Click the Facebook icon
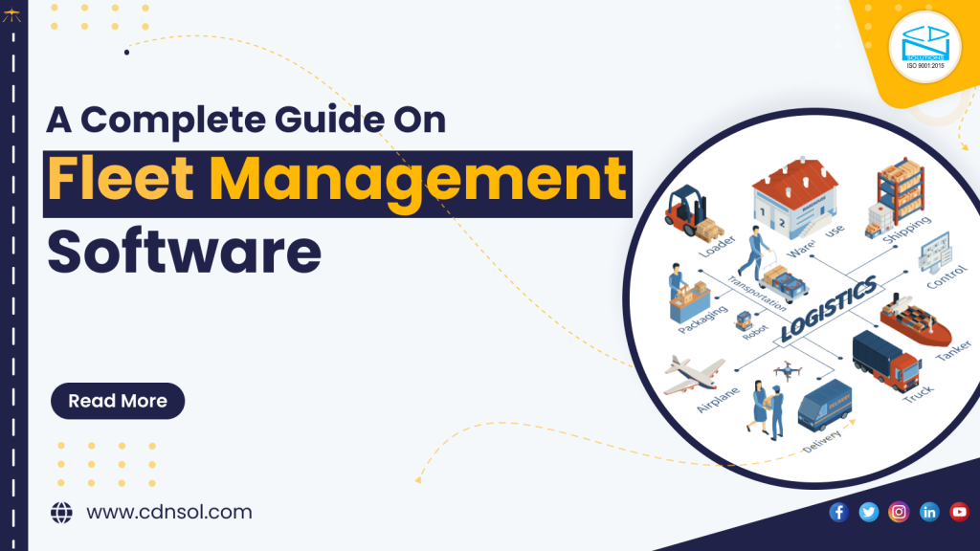980x551 pixels. point(838,512)
